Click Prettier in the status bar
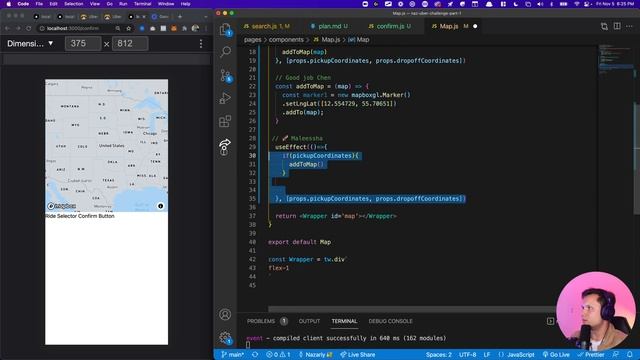This screenshot has height=360, width=640. point(591,355)
